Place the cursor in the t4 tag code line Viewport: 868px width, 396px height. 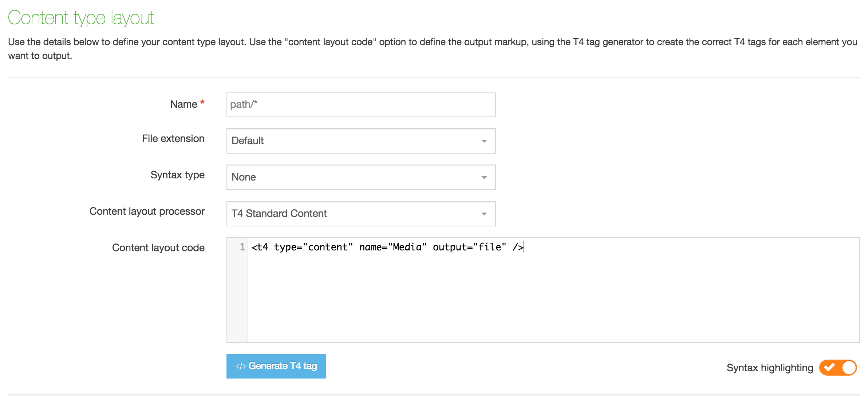(386, 247)
